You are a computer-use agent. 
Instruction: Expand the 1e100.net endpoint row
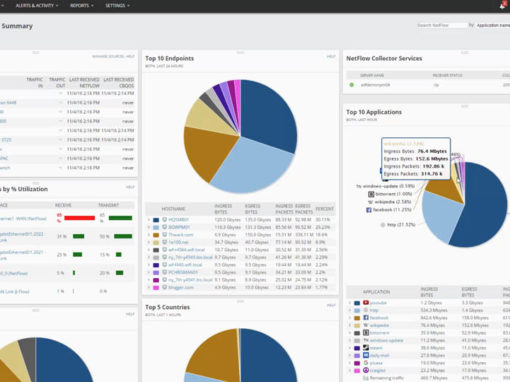149,242
